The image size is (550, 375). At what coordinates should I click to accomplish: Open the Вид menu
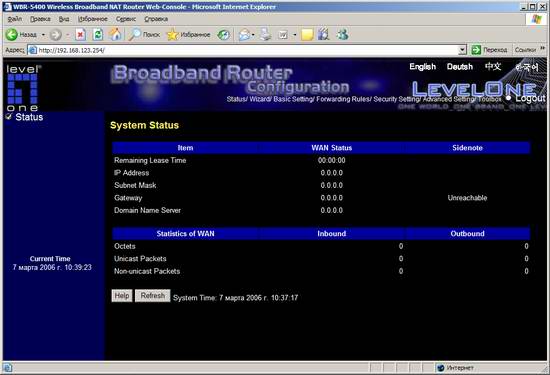64,19
